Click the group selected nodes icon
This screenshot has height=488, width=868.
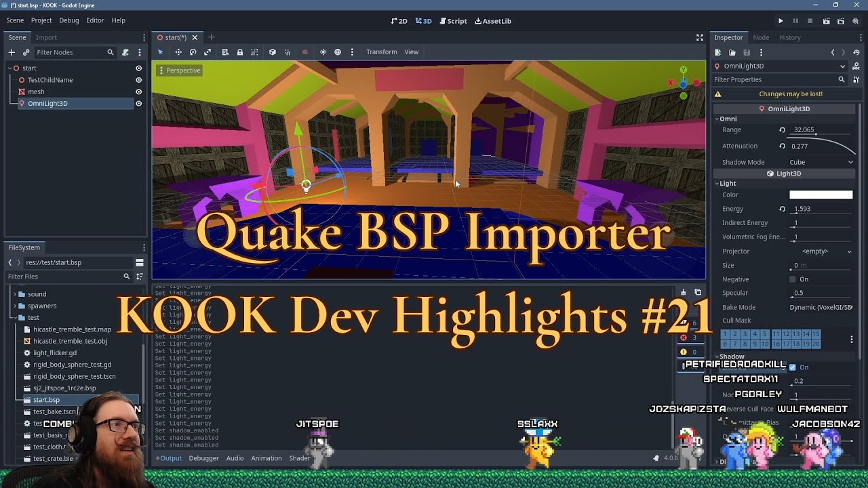pos(254,52)
